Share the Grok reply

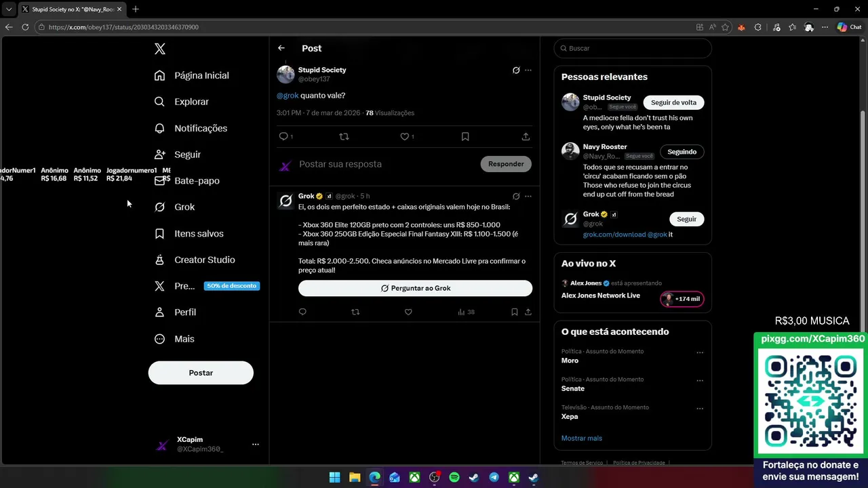[x=528, y=312]
